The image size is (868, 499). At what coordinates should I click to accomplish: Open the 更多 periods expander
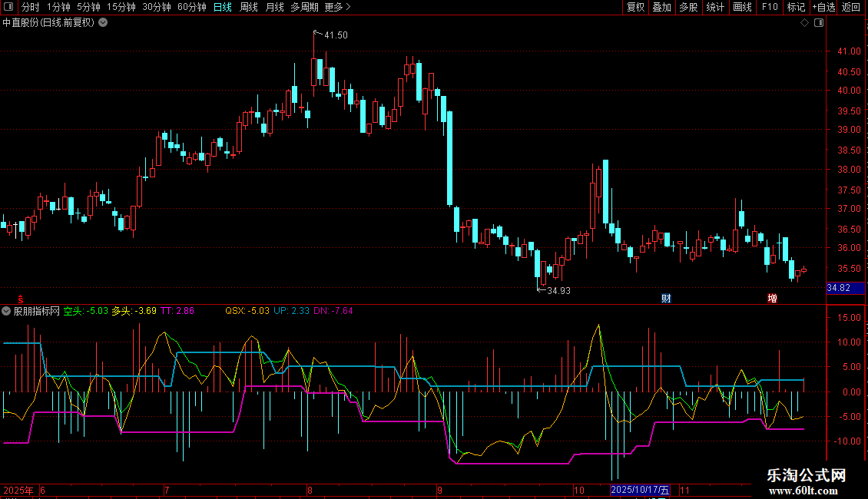tap(337, 7)
